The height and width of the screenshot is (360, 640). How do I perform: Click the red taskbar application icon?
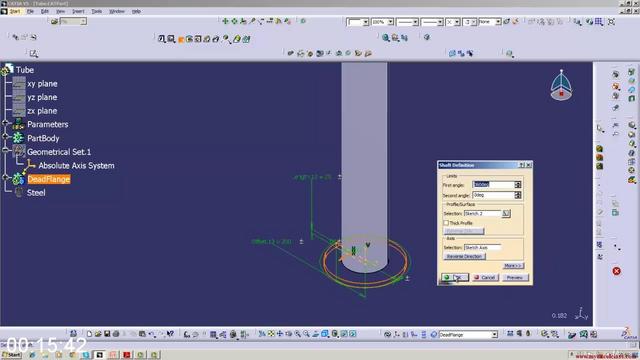click(x=126, y=355)
